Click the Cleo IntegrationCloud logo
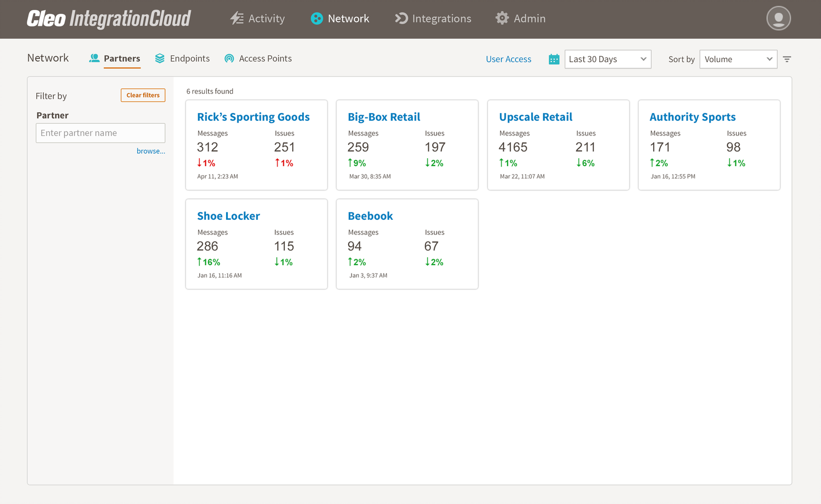 pyautogui.click(x=109, y=18)
